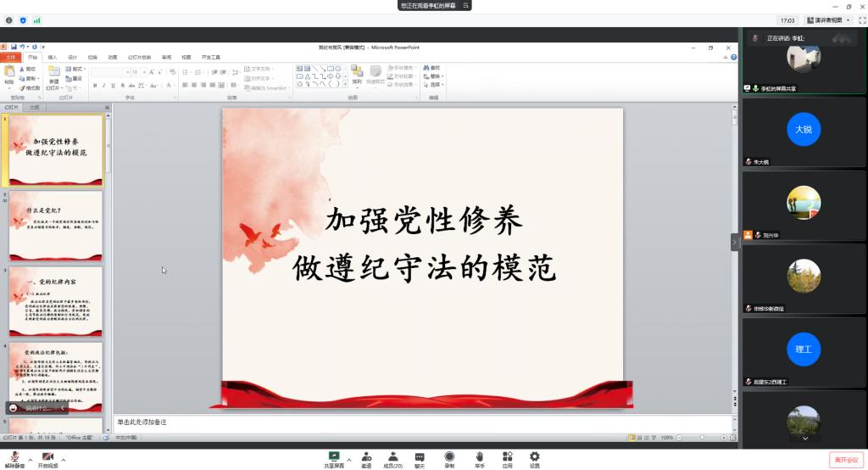Start recording with the 录制 icon

click(449, 456)
